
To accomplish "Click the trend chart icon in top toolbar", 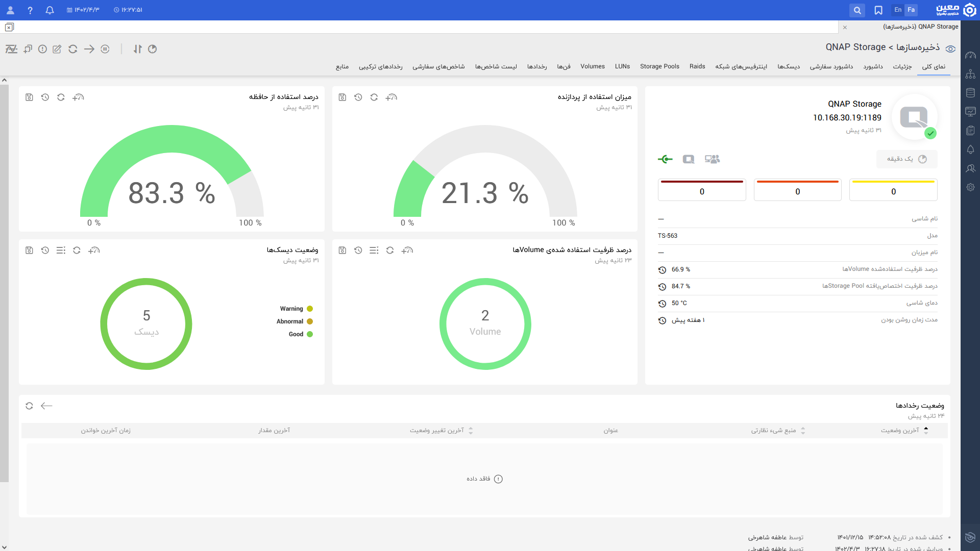I will coord(11,49).
